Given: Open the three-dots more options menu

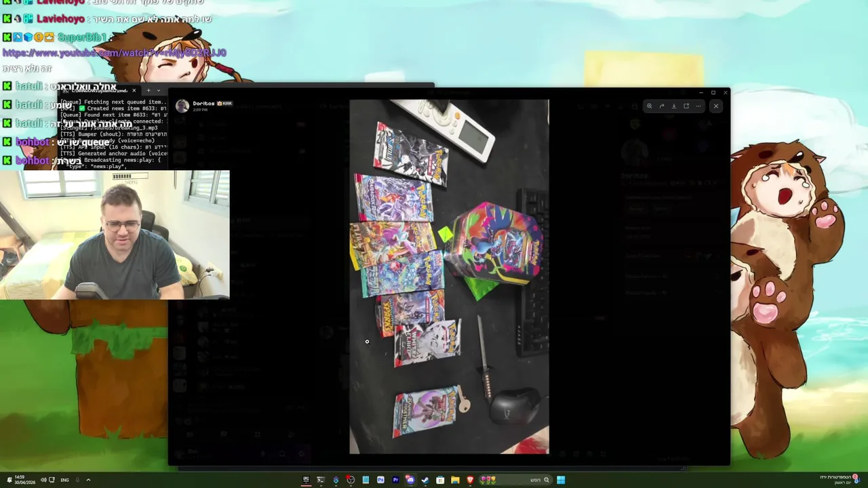Looking at the screenshot, I should [698, 106].
